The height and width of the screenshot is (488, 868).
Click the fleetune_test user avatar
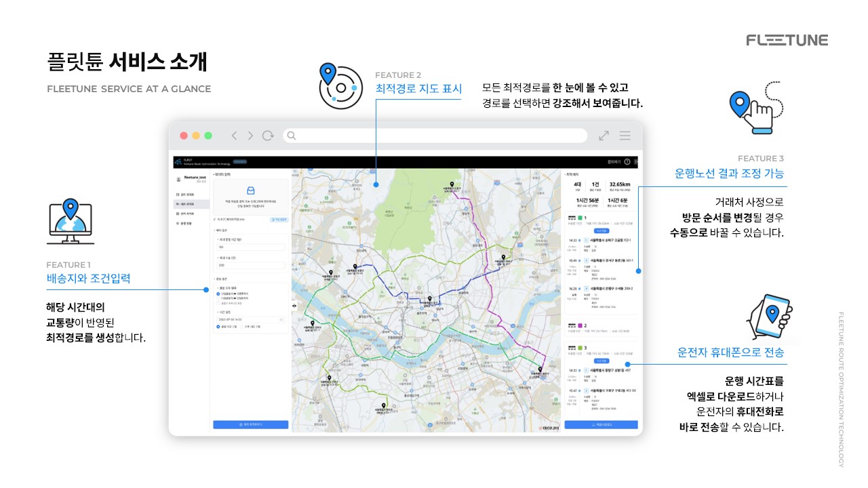pyautogui.click(x=179, y=180)
